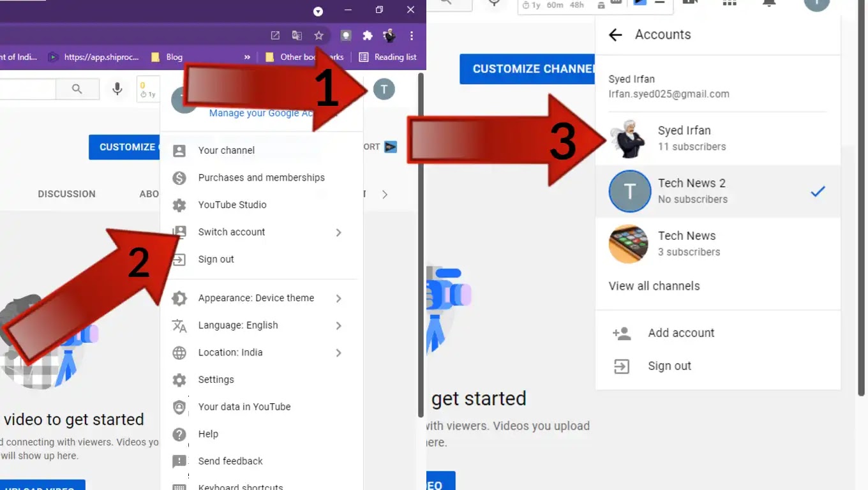Open Keyboard shortcuts entry
The width and height of the screenshot is (868, 490).
click(262, 484)
